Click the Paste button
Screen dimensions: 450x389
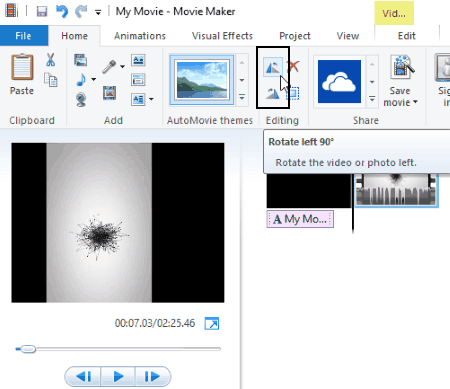(x=22, y=74)
